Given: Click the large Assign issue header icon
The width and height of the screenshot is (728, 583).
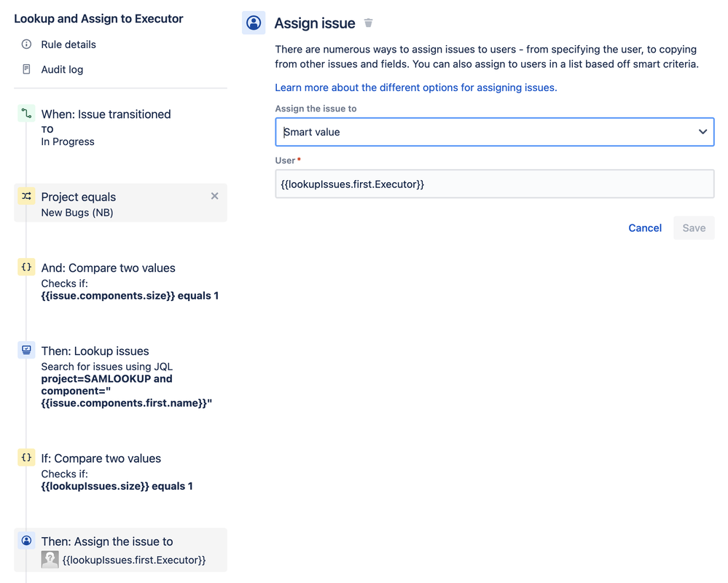Looking at the screenshot, I should (254, 23).
